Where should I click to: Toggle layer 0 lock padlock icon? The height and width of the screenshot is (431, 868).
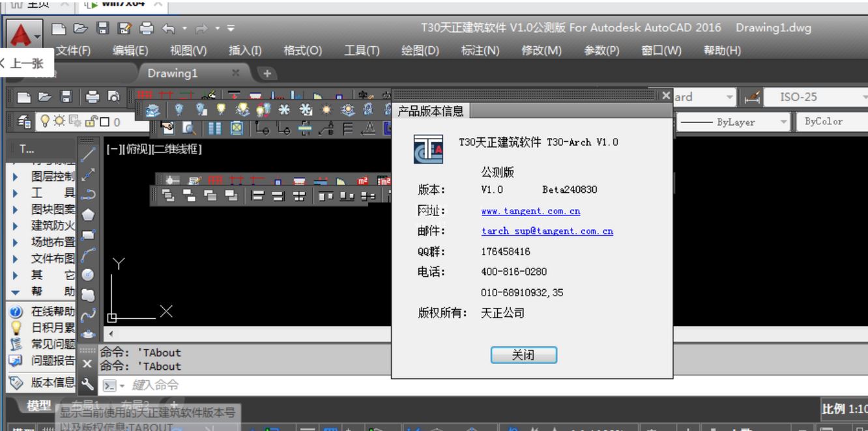pyautogui.click(x=89, y=122)
